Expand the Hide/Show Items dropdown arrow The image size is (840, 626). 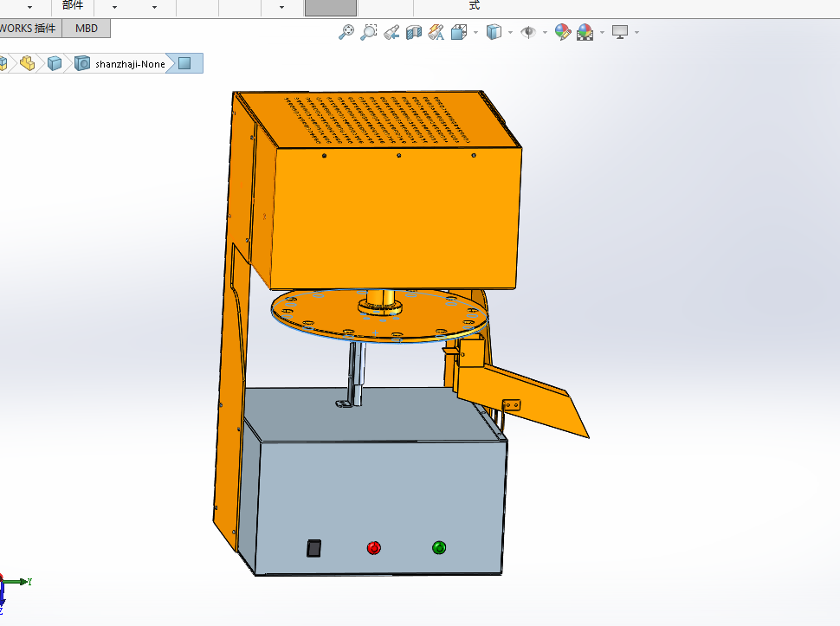545,33
